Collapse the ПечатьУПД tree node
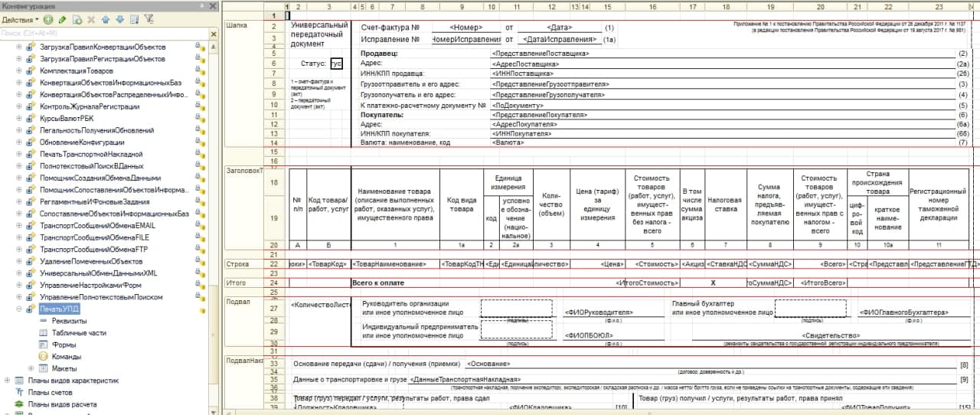The height and width of the screenshot is (415, 980). click(19, 309)
